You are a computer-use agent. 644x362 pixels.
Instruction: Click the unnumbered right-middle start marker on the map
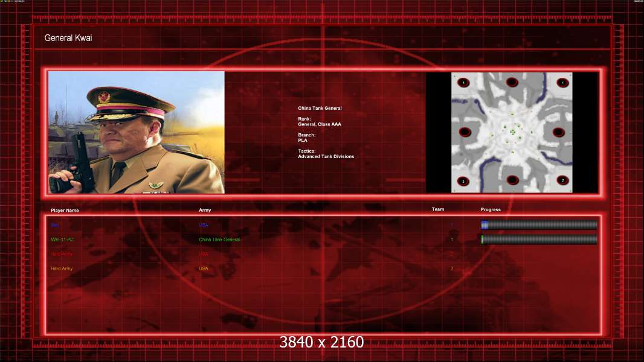coord(558,132)
